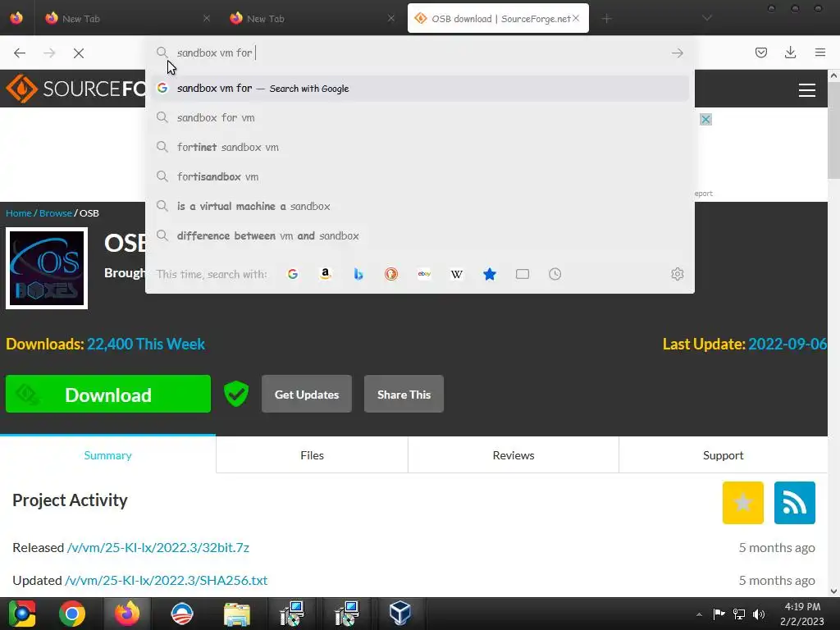Open the list all tabs dropdown
This screenshot has height=630, width=840.
(x=707, y=18)
